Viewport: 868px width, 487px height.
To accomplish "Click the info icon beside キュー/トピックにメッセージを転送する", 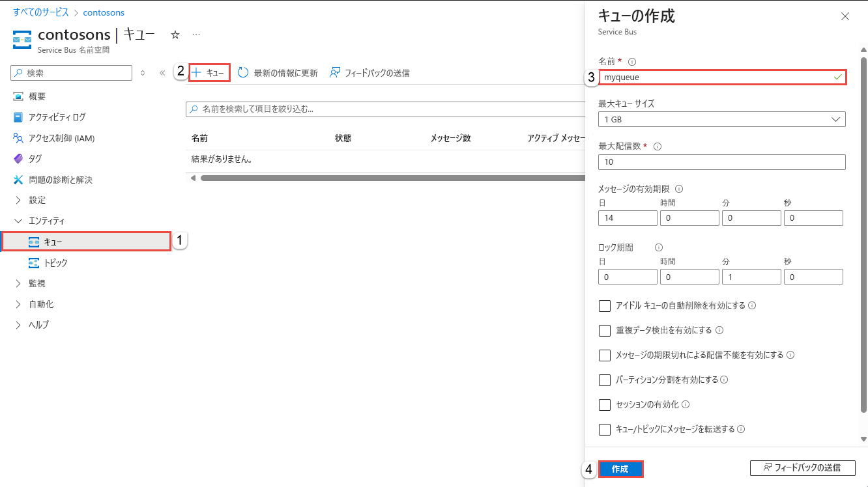I will tap(741, 429).
